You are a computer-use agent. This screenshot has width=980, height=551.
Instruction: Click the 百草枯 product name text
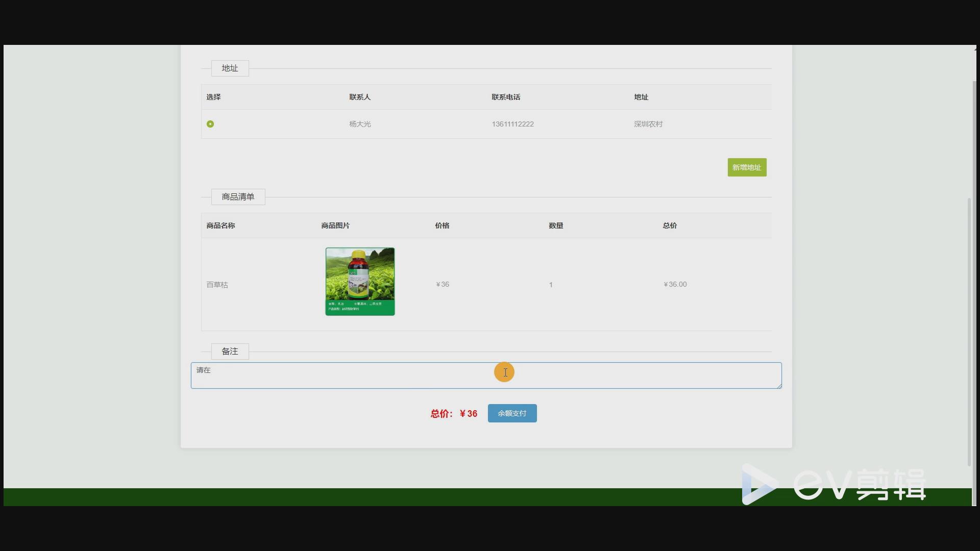click(x=217, y=285)
